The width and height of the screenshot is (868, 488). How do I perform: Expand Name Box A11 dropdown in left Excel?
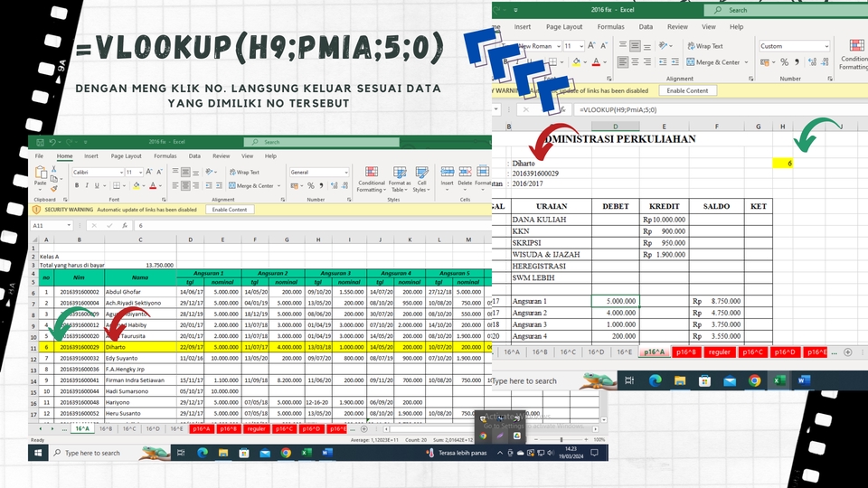click(69, 226)
